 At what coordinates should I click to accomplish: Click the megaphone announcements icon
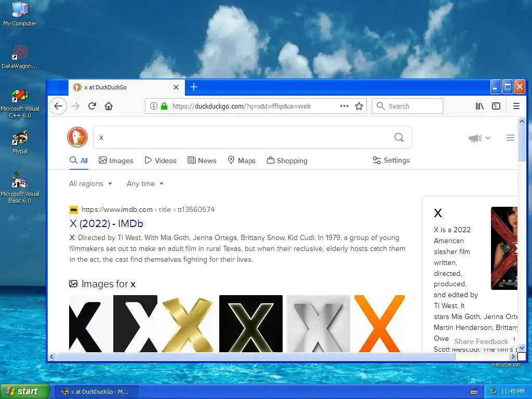[475, 138]
